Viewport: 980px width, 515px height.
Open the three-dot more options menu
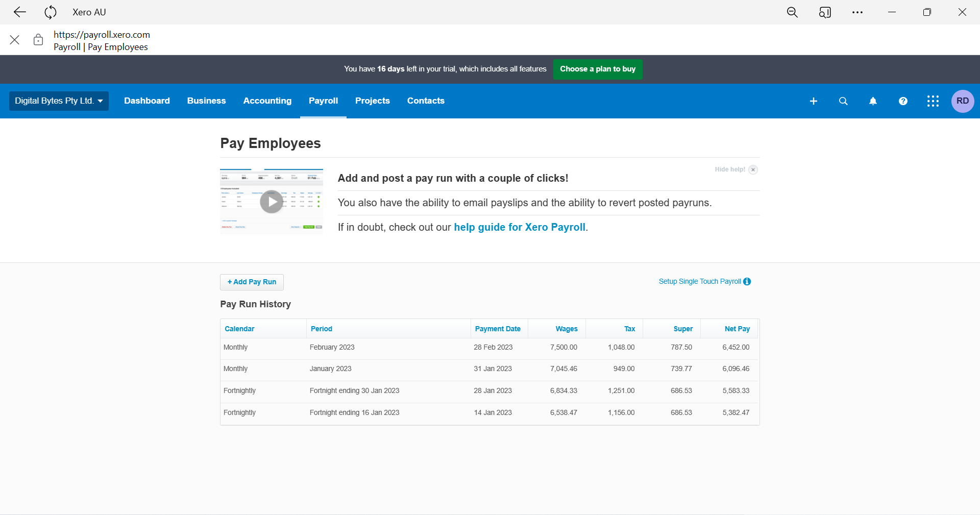[857, 12]
